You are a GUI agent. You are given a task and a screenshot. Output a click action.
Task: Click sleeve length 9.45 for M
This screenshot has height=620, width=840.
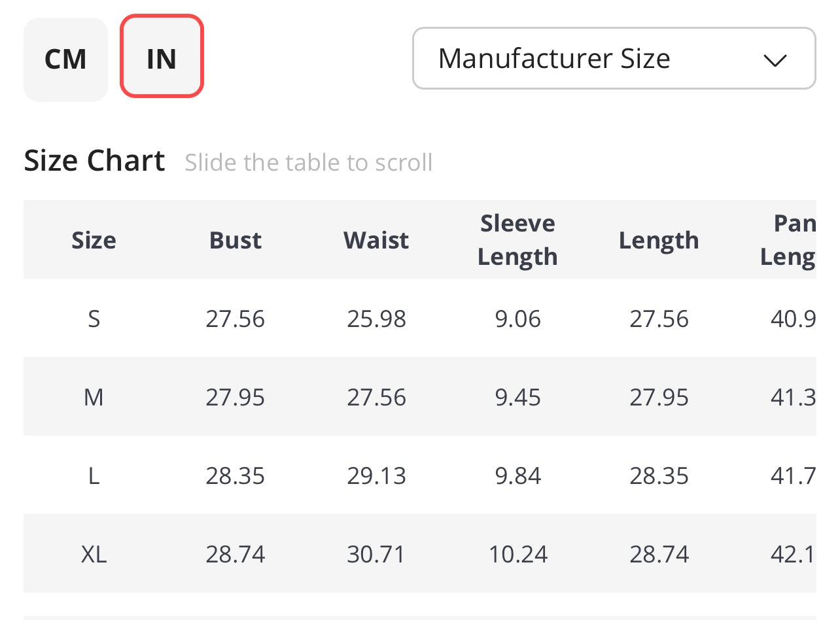click(x=517, y=398)
